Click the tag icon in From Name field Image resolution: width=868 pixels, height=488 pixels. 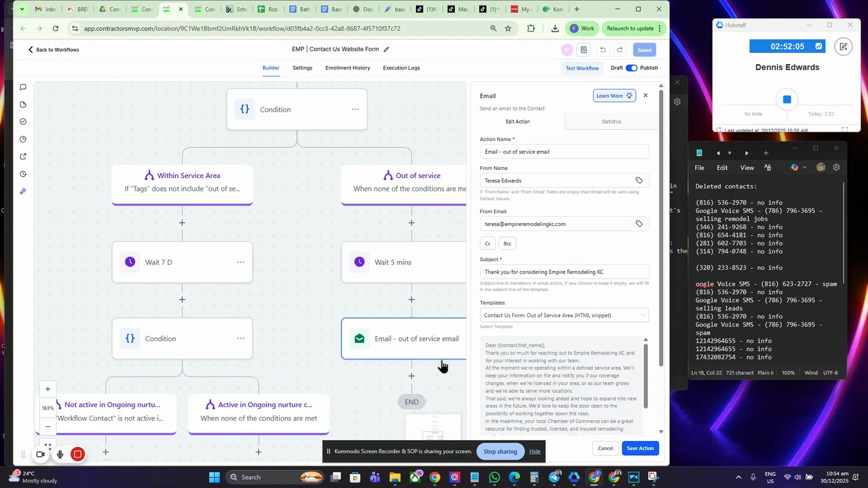click(639, 180)
